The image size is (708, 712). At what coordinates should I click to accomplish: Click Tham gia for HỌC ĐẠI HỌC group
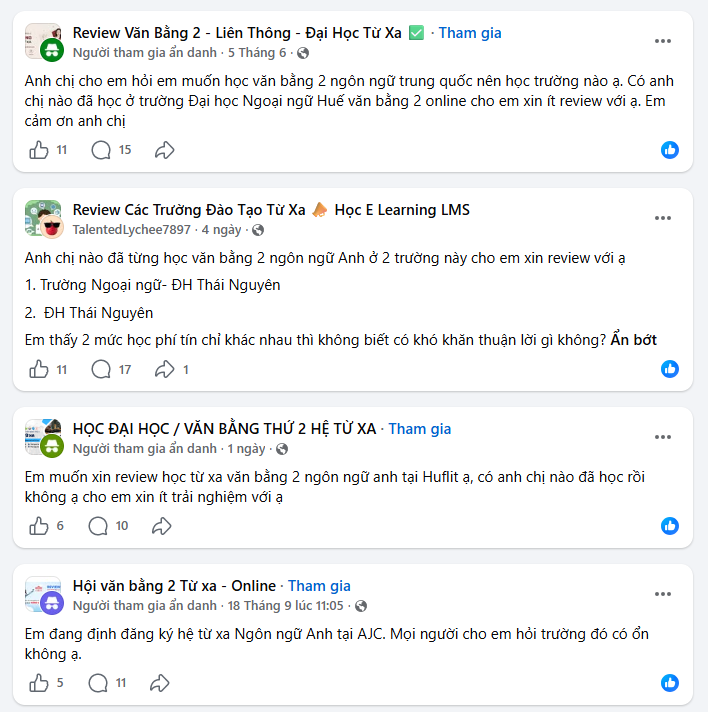click(420, 429)
